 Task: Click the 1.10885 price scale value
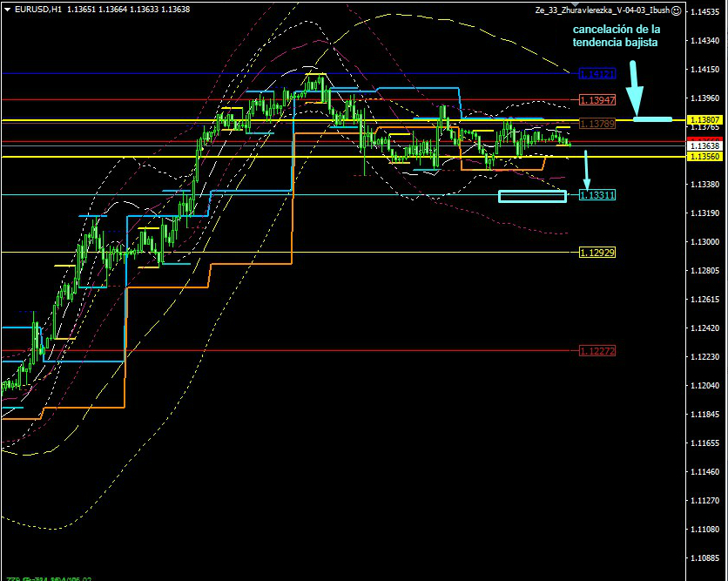[x=705, y=558]
